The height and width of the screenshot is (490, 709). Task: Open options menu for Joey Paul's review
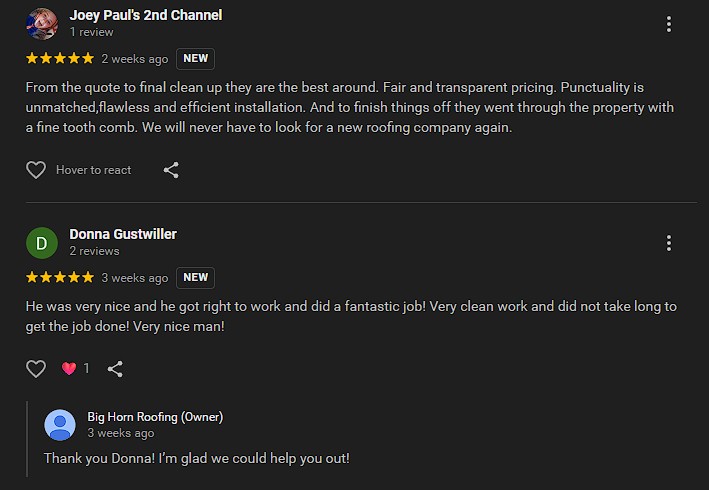point(669,24)
